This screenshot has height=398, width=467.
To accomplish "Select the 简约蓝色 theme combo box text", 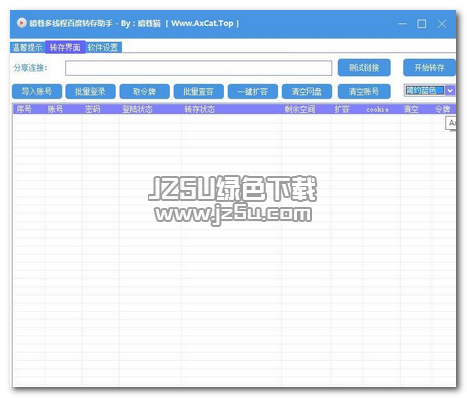I will pyautogui.click(x=425, y=90).
